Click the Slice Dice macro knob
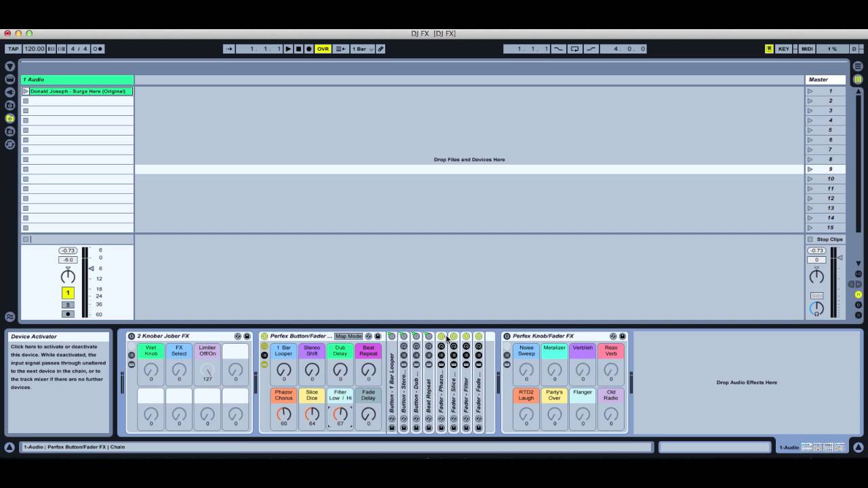This screenshot has width=868, height=488. coord(312,414)
